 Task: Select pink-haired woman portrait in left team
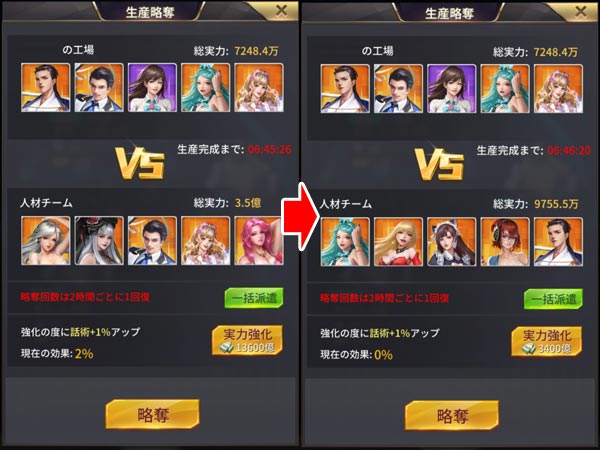[x=259, y=241]
